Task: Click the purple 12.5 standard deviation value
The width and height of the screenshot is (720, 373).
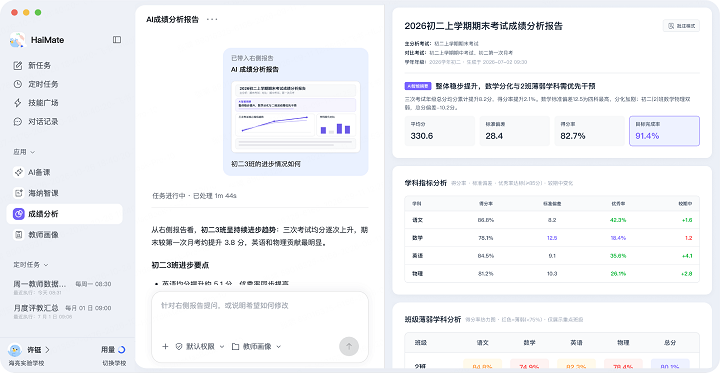Action: 551,238
